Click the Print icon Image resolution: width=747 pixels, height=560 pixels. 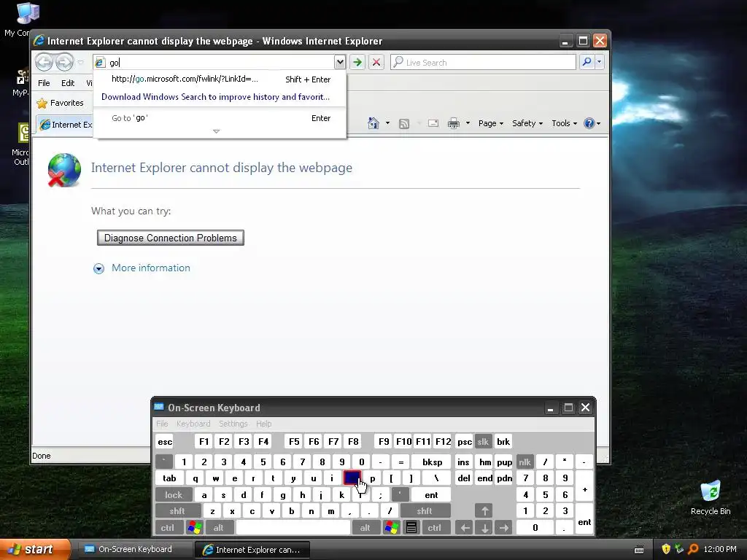[454, 123]
